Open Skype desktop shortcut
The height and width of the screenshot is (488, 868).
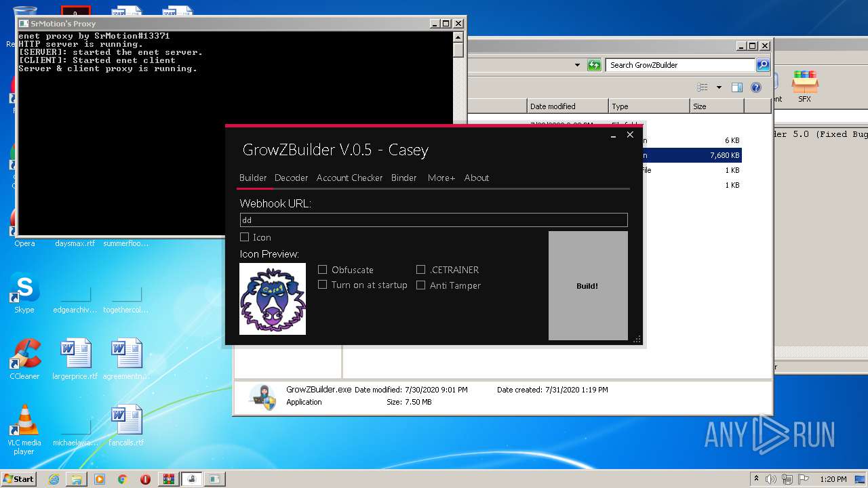[24, 293]
